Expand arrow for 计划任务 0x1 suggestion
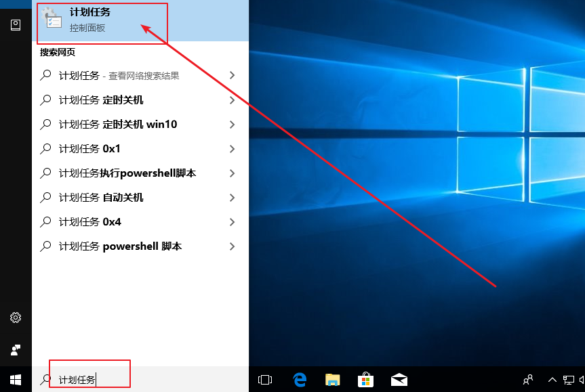Image resolution: width=585 pixels, height=392 pixels. coord(232,149)
